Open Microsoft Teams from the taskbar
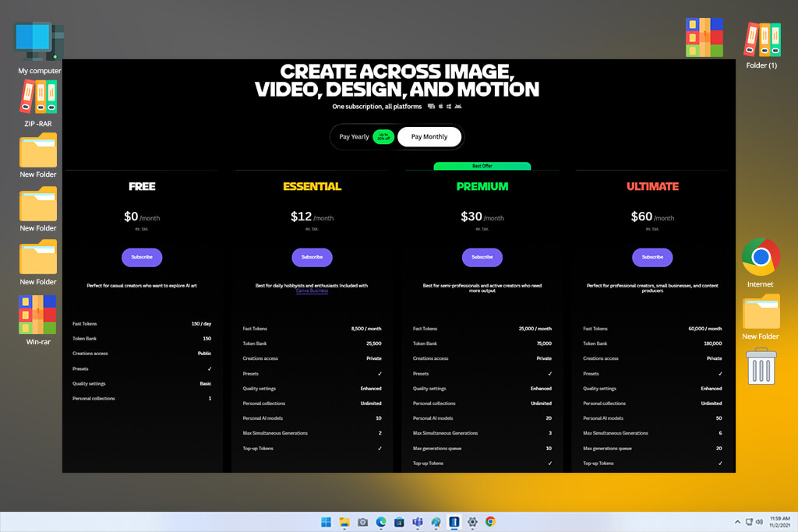Screen dimensions: 798x532 tap(418, 522)
